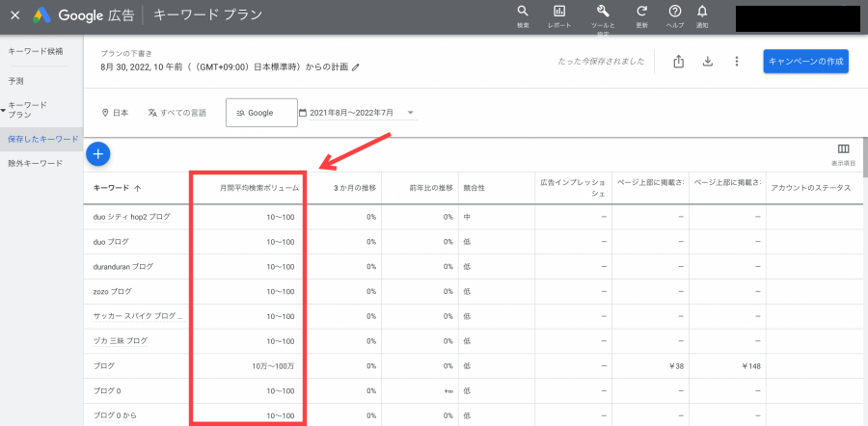Download the keyword plan

click(707, 62)
